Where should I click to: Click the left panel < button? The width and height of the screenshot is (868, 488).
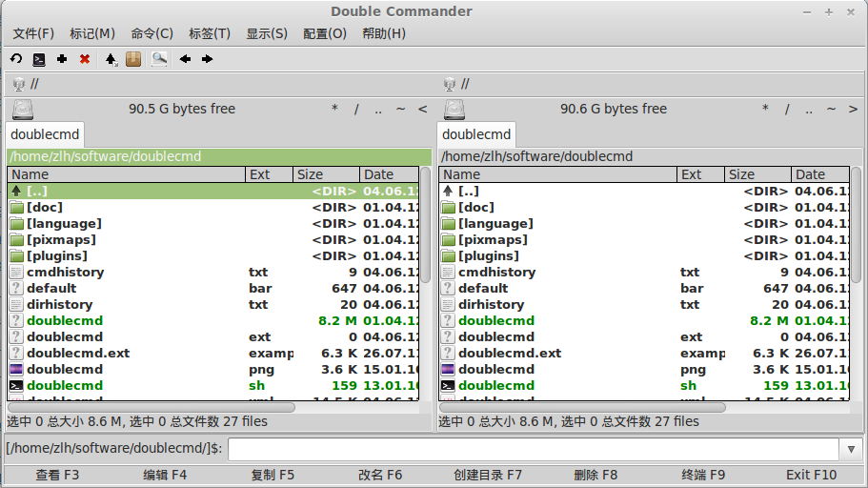(x=422, y=109)
